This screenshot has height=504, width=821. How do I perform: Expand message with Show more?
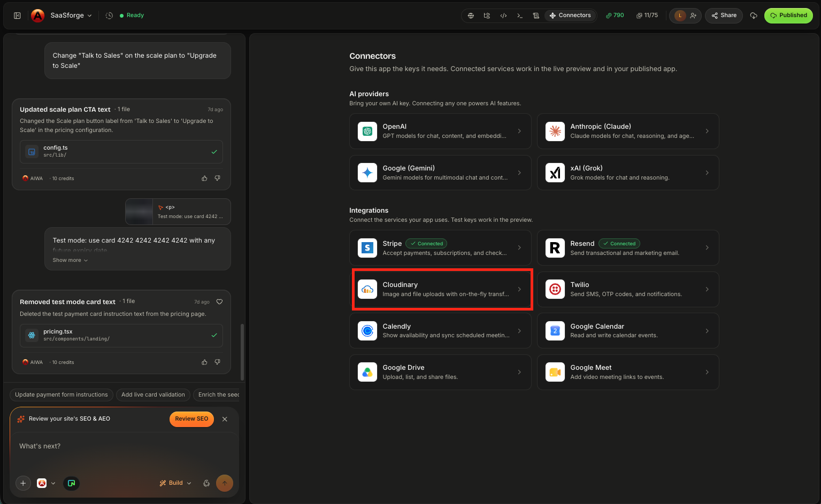click(70, 260)
